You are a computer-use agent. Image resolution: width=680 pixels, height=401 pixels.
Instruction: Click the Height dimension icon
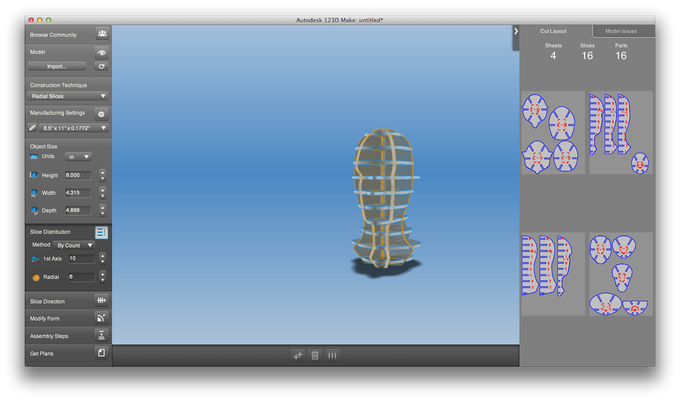[33, 175]
